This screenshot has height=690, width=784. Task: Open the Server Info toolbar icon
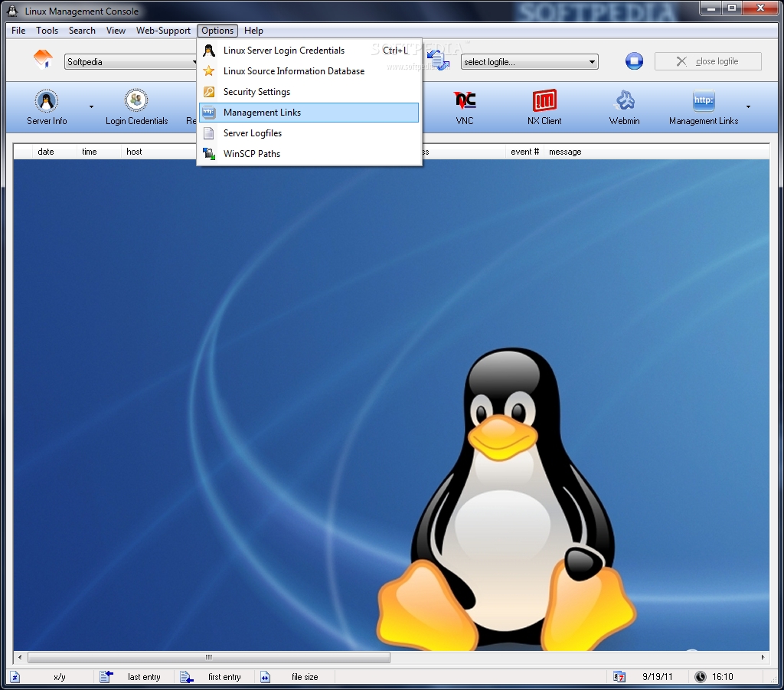tap(47, 101)
